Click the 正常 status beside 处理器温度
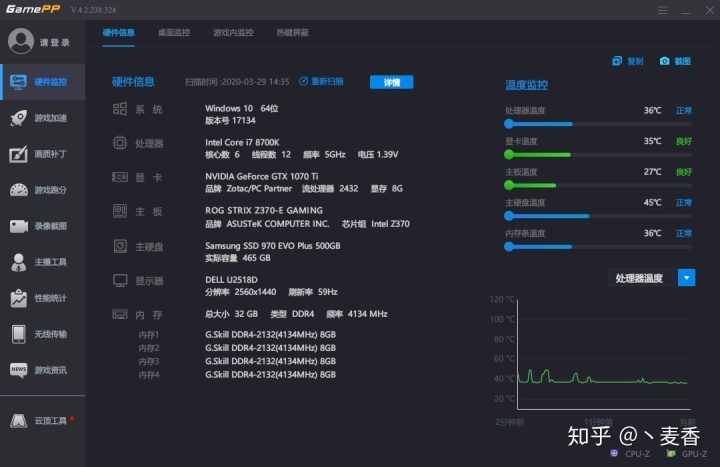720x467 pixels. point(684,111)
